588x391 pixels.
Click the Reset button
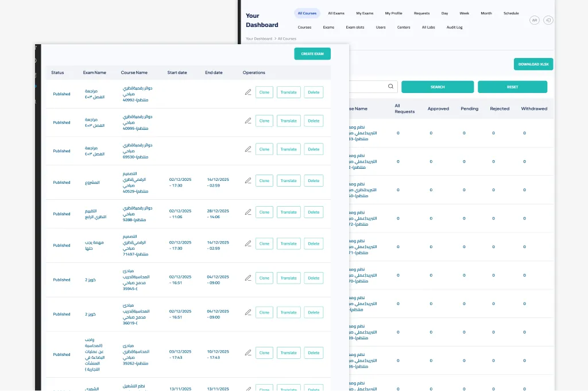[x=512, y=87]
